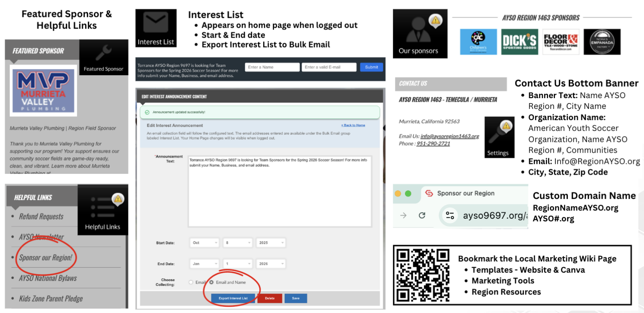Click the browser reload icon
The width and height of the screenshot is (644, 313).
(422, 215)
